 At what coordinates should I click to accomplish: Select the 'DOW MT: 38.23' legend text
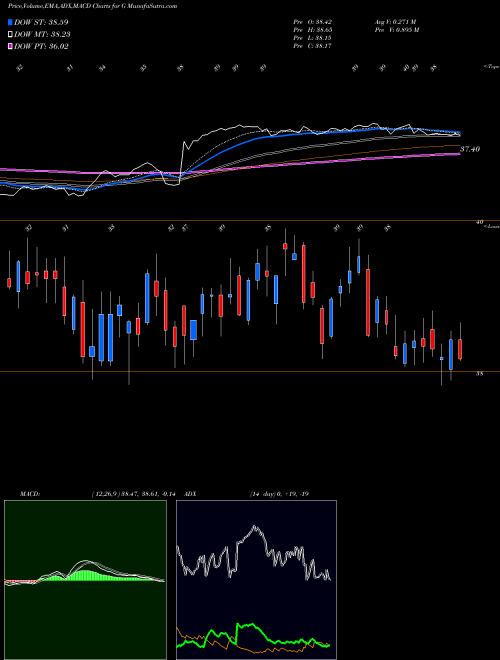pos(42,35)
